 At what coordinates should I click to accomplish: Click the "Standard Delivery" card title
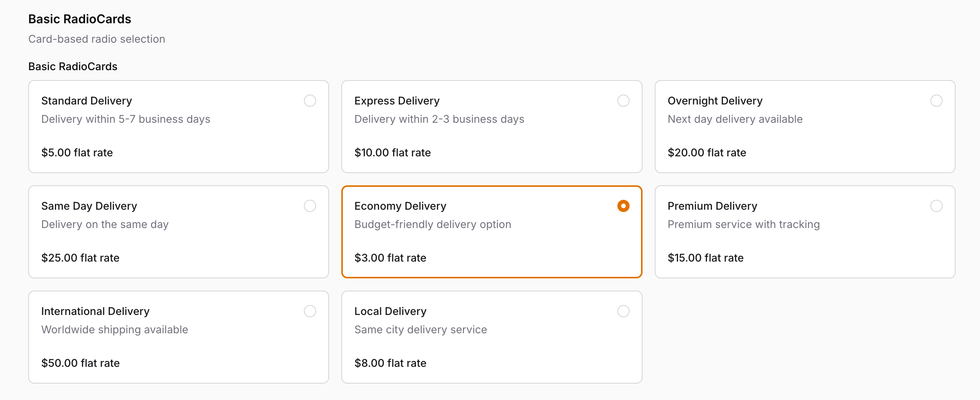[x=87, y=101]
